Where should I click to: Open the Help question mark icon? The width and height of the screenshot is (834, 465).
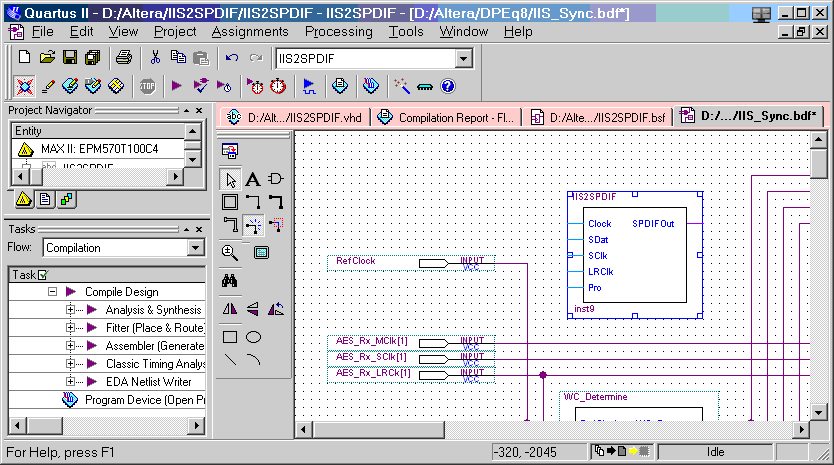click(x=448, y=86)
